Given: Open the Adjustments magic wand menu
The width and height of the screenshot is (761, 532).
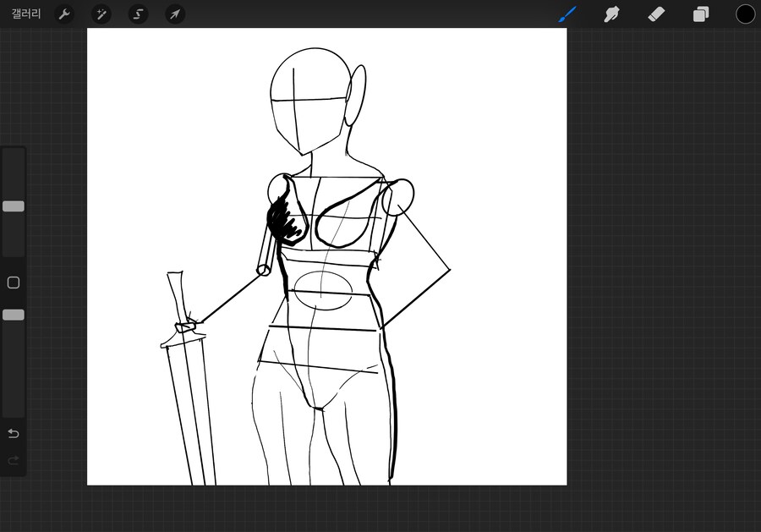Looking at the screenshot, I should (101, 14).
